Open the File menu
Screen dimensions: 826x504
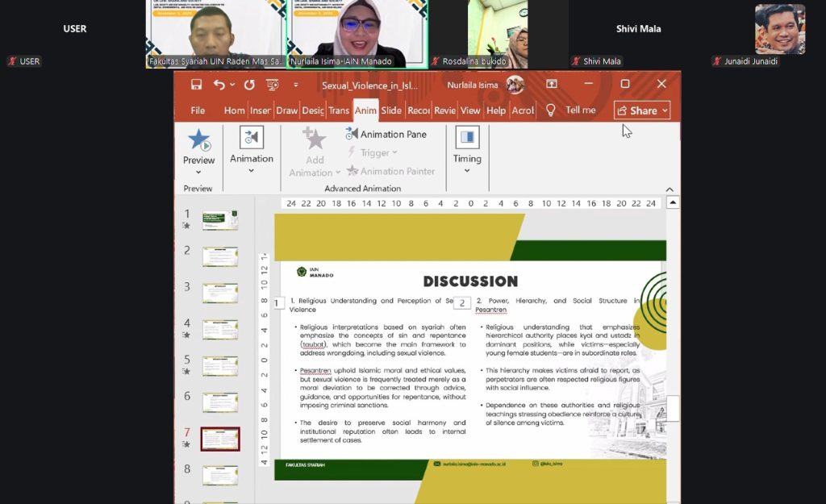point(198,110)
